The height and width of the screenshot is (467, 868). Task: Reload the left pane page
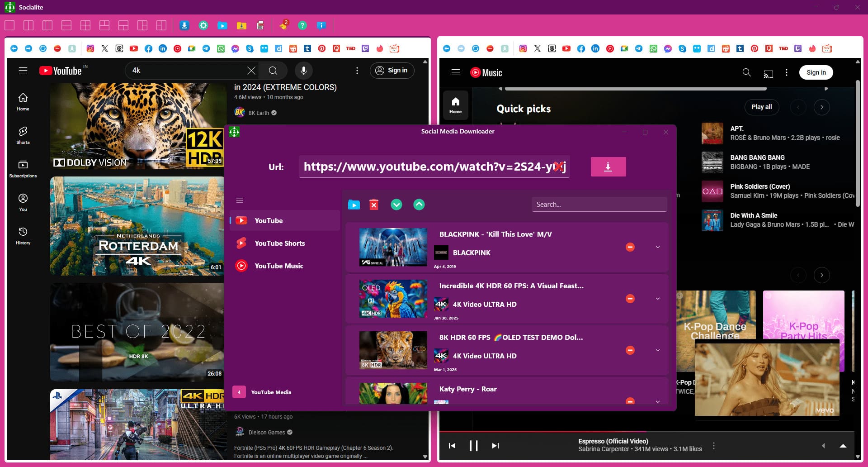click(43, 48)
